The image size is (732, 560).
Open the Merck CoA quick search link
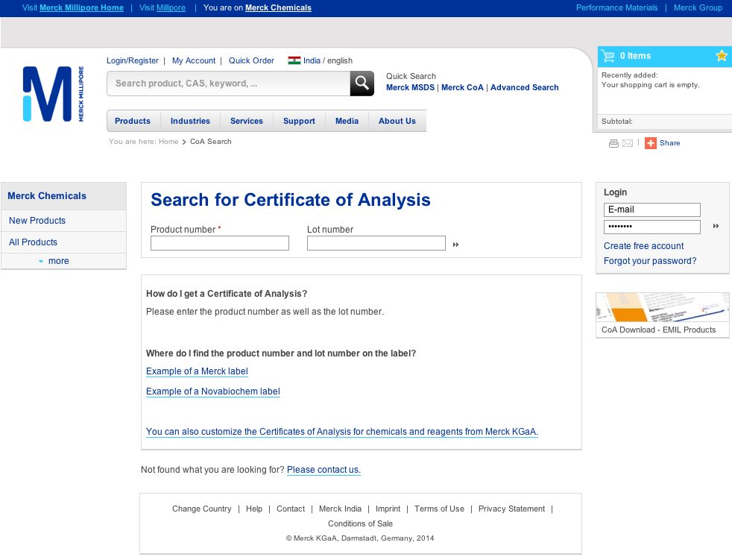pyautogui.click(x=463, y=87)
